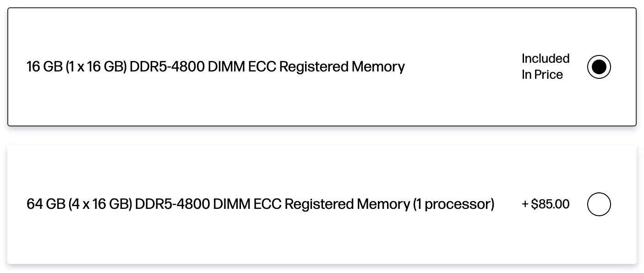Image resolution: width=644 pixels, height=273 pixels.
Task: Choose the 64 GB (4 x 16 GB) option card
Action: (x=322, y=204)
